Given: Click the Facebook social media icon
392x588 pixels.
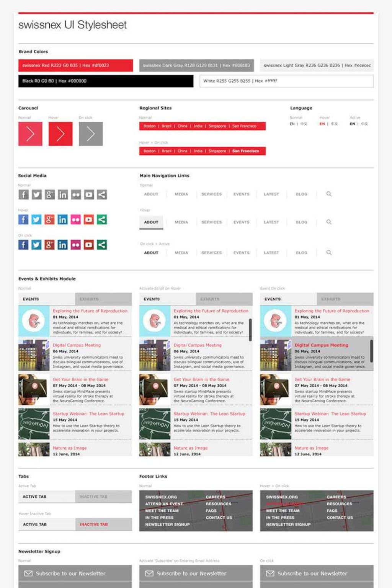Looking at the screenshot, I should [x=23, y=194].
